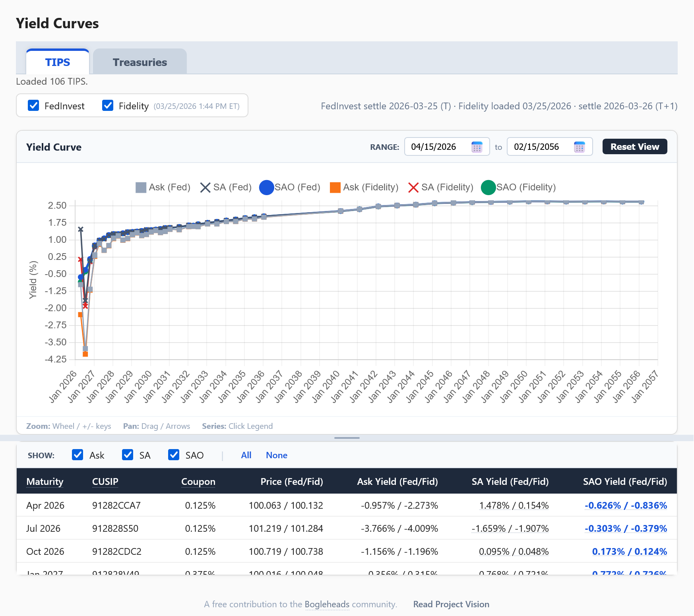The width and height of the screenshot is (694, 616).
Task: Toggle SA (Fidelity) red cross legend marker
Action: pyautogui.click(x=413, y=188)
